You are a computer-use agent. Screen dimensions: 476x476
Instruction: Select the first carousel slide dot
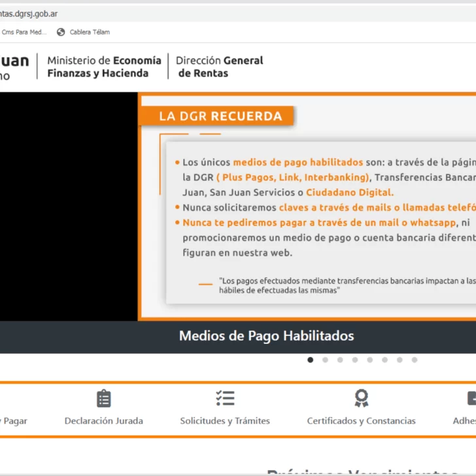(310, 360)
